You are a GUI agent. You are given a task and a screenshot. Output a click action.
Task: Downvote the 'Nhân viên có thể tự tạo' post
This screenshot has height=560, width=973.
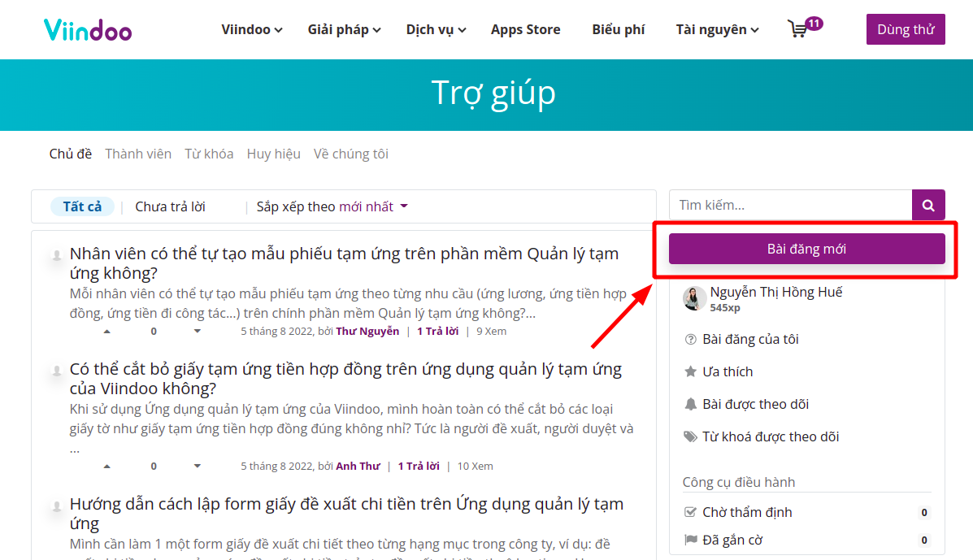click(198, 331)
